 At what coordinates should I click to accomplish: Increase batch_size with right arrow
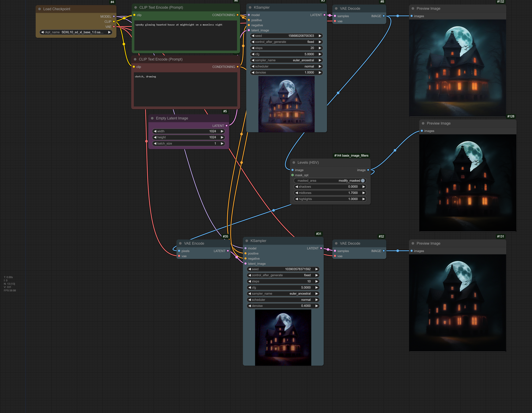coord(222,144)
